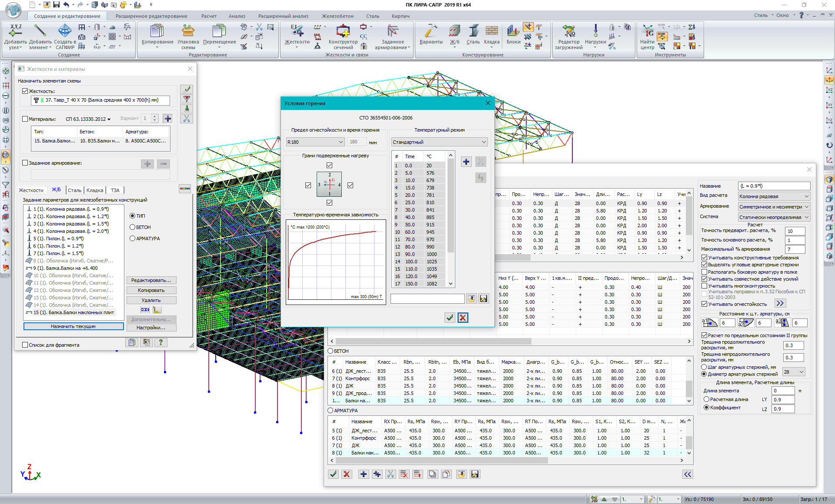Select the АРМАТУРА radio in Жесткости panel
Viewport: 835px width, 504px height.
click(x=133, y=238)
